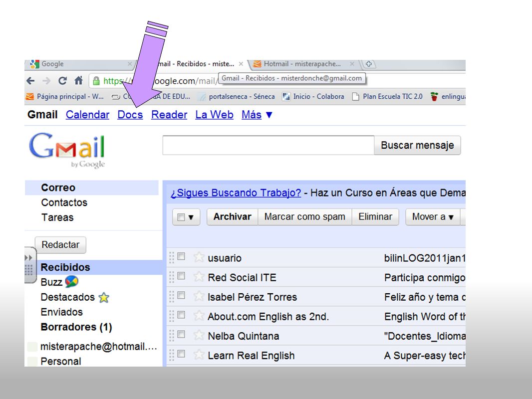Open the select-all dropdown arrow

point(191,217)
